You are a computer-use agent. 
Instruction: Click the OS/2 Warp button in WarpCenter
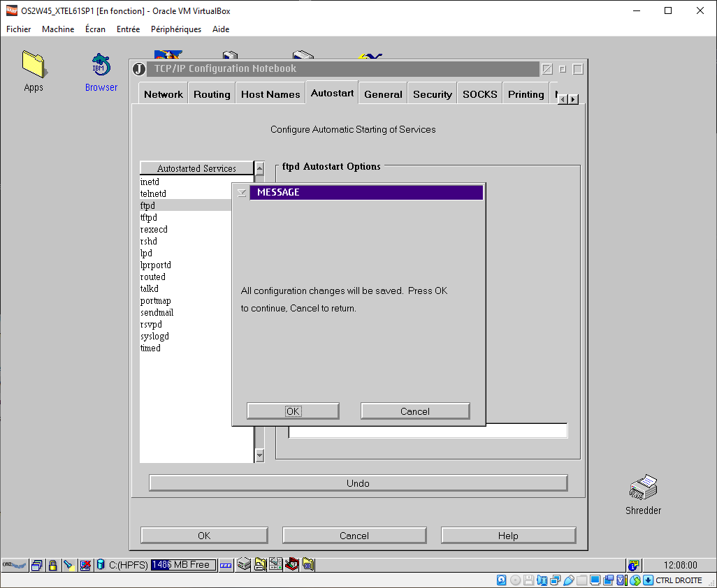coord(15,565)
